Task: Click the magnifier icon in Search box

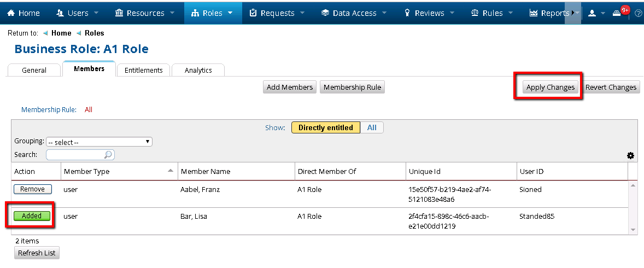Action: [x=108, y=155]
